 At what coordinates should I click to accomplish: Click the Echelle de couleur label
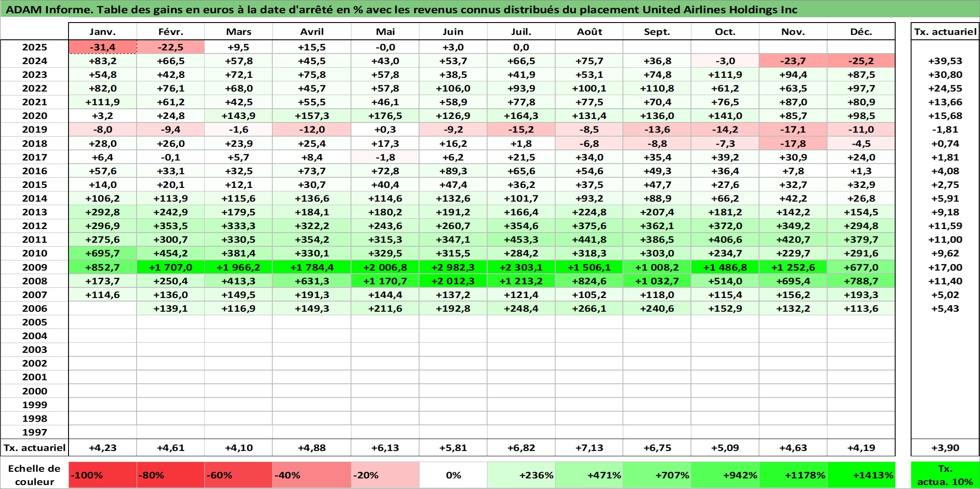34,475
